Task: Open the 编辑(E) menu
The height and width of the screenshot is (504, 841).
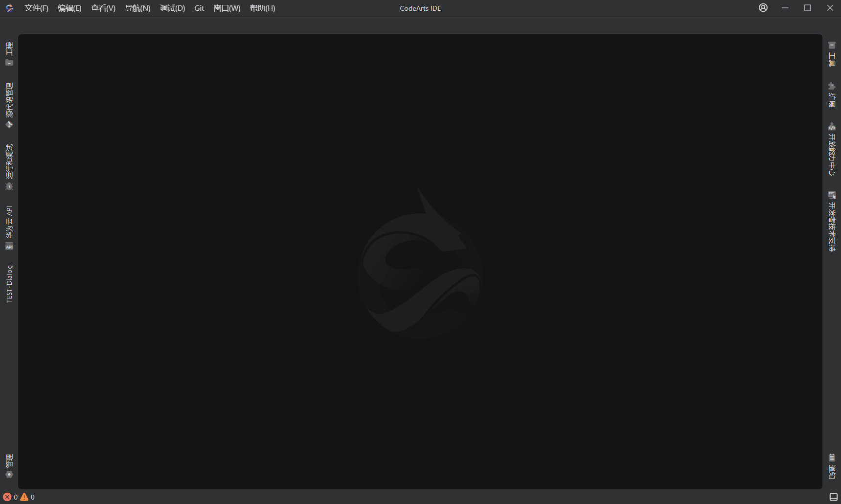Action: (x=69, y=8)
